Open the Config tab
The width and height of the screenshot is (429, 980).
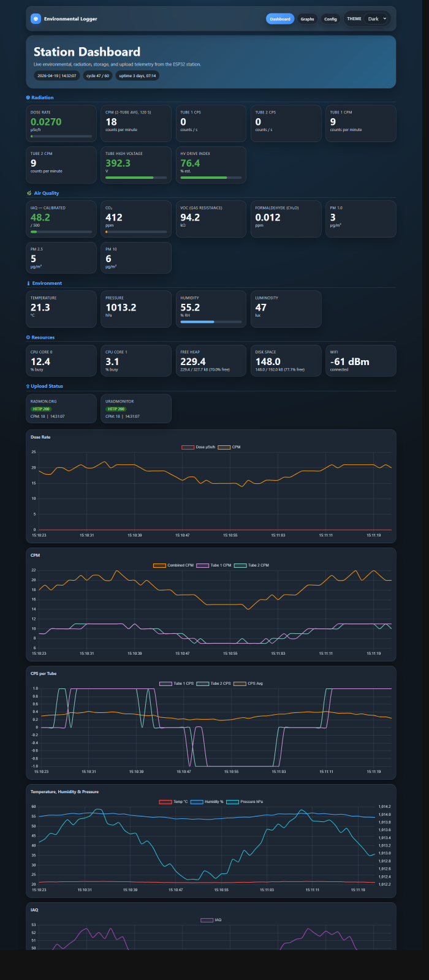pyautogui.click(x=330, y=19)
